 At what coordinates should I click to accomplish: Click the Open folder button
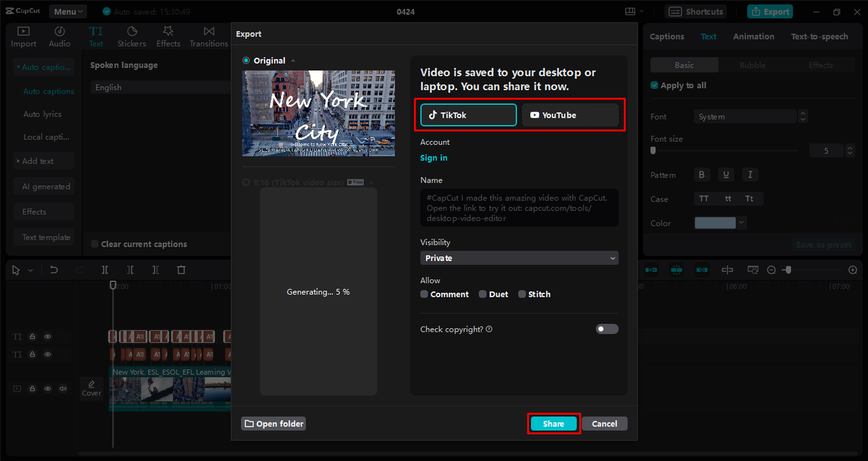pyautogui.click(x=273, y=424)
